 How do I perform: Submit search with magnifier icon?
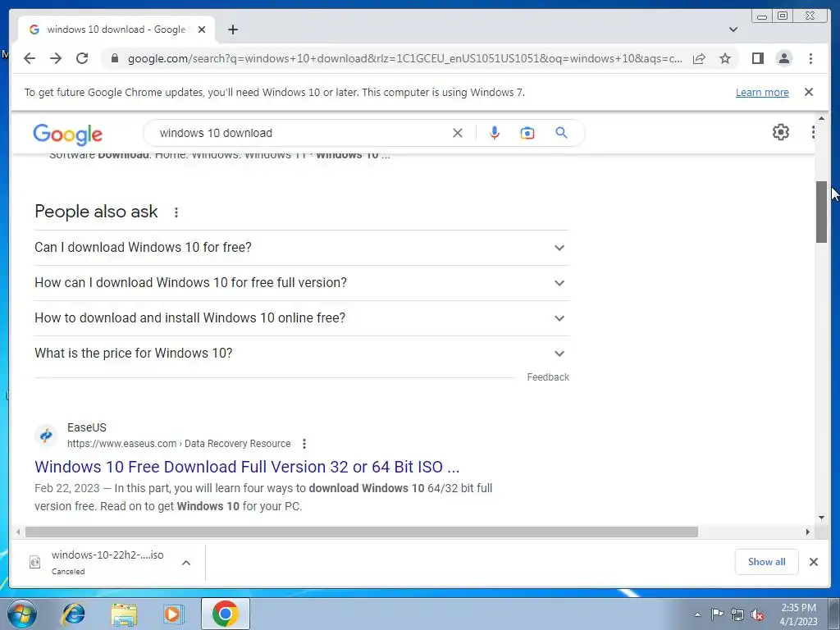click(561, 133)
